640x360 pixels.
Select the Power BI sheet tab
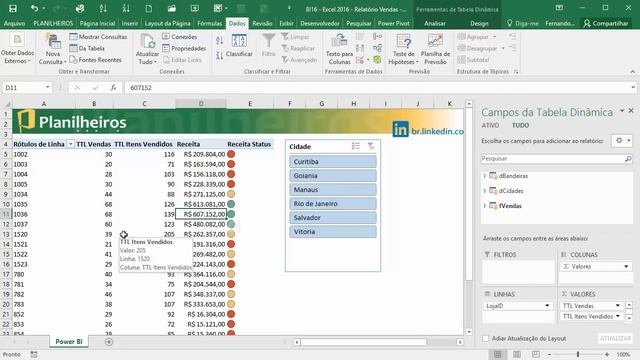(69, 342)
